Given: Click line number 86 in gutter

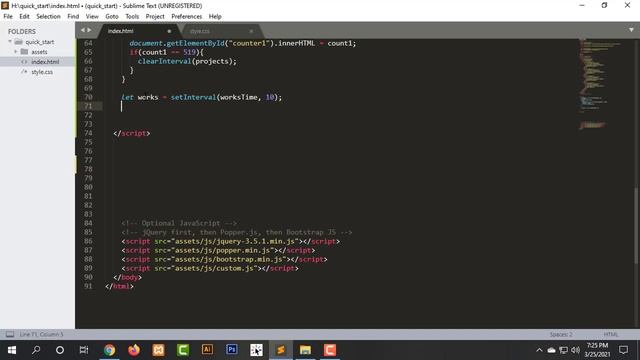Looking at the screenshot, I should point(88,241).
